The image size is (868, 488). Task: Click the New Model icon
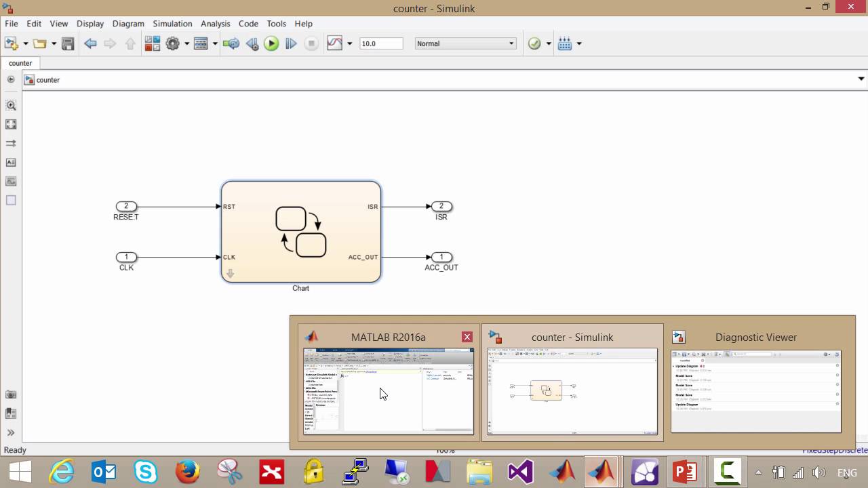pyautogui.click(x=12, y=43)
